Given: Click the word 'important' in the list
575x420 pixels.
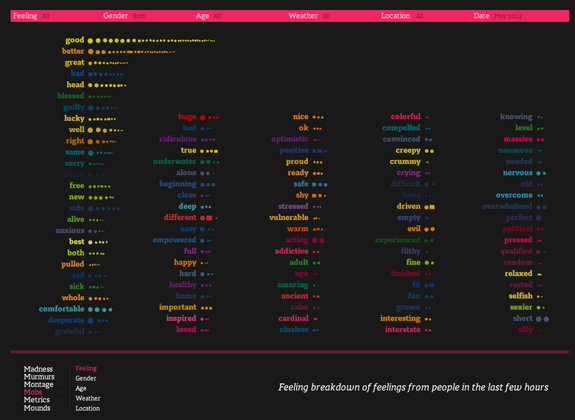Looking at the screenshot, I should pos(178,307).
